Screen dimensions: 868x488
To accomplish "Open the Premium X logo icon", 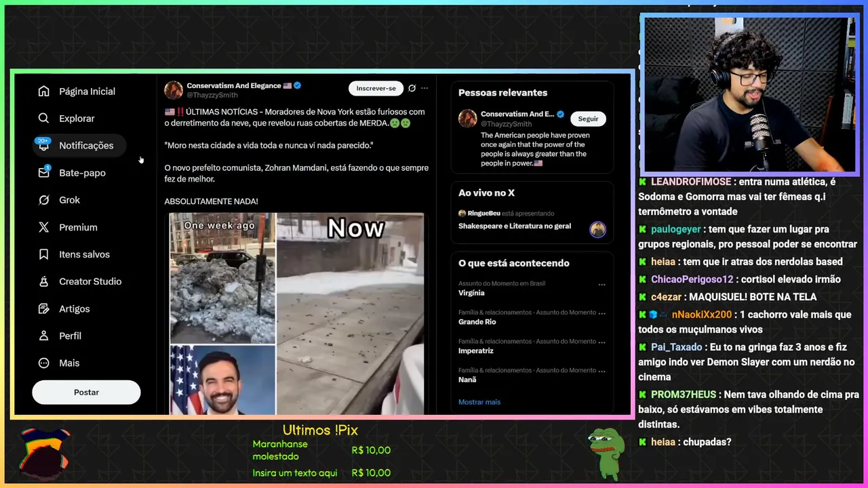I will tap(44, 227).
